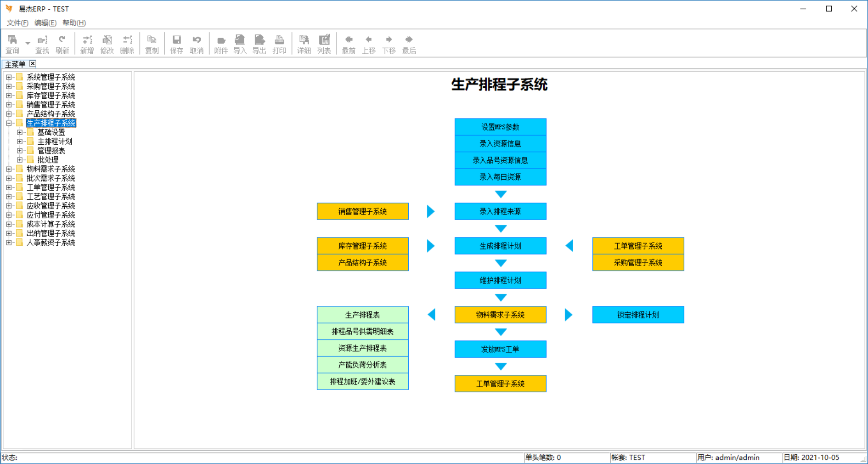Open the 帮助(H) menu
868x464 pixels.
pos(74,23)
